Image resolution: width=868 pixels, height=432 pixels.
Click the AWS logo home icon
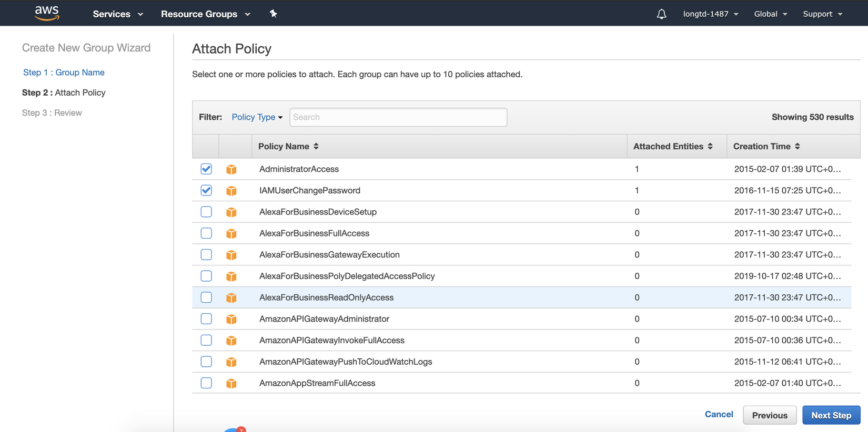[x=47, y=13]
